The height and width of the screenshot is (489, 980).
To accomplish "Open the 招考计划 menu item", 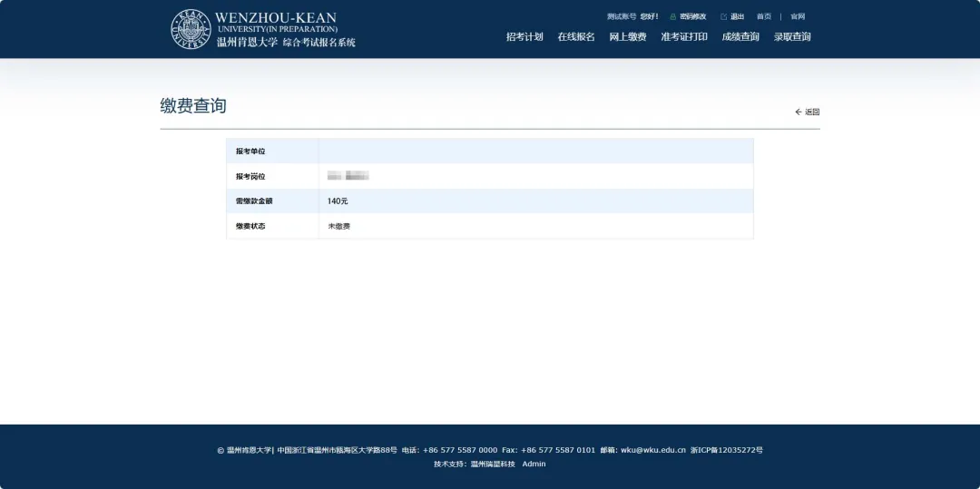I will coord(524,37).
